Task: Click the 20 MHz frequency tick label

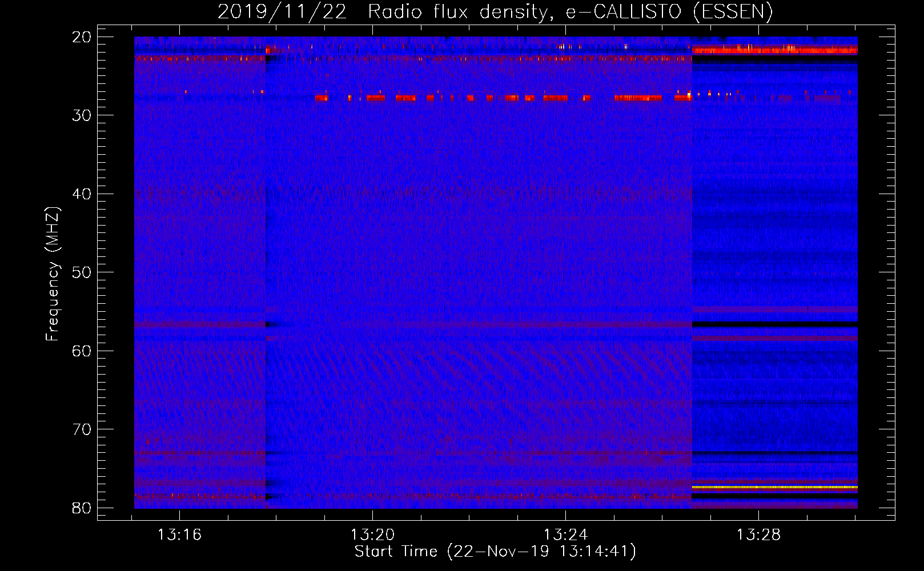Action: click(x=82, y=37)
